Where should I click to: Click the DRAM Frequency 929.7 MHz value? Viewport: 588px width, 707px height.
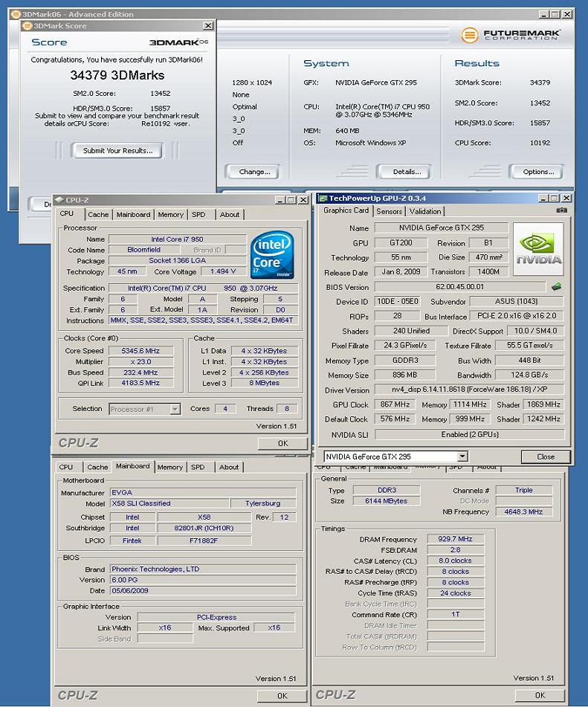click(456, 539)
